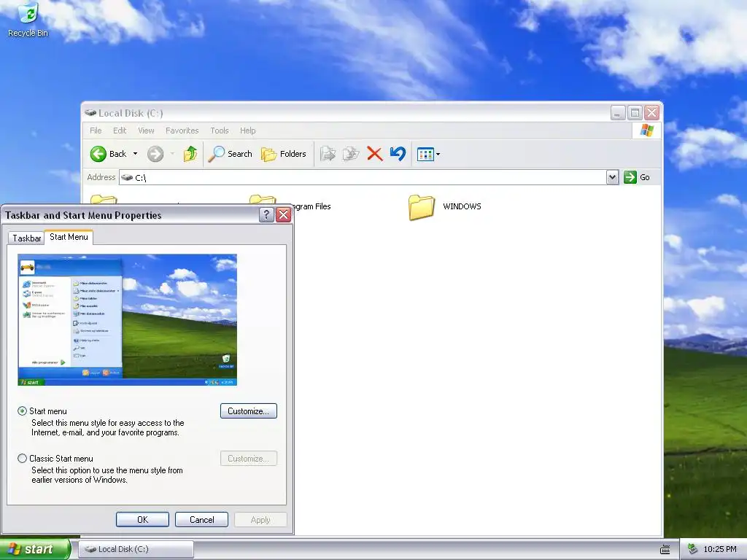Image resolution: width=747 pixels, height=560 pixels.
Task: Click Customize next to Start menu
Action: tap(249, 411)
